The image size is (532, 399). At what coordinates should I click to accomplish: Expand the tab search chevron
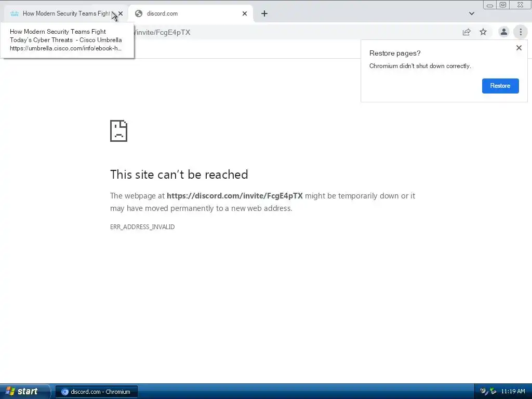coord(472,14)
